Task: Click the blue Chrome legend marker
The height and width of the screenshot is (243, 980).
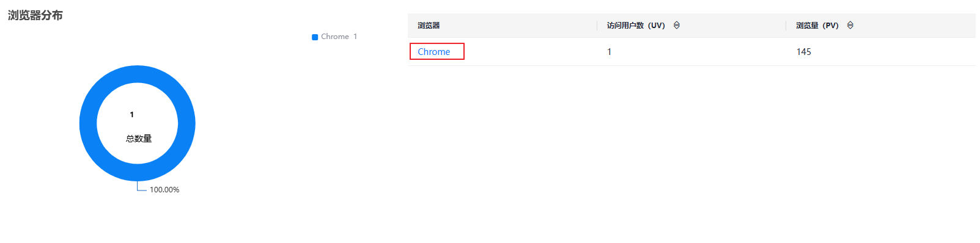Action: 315,37
